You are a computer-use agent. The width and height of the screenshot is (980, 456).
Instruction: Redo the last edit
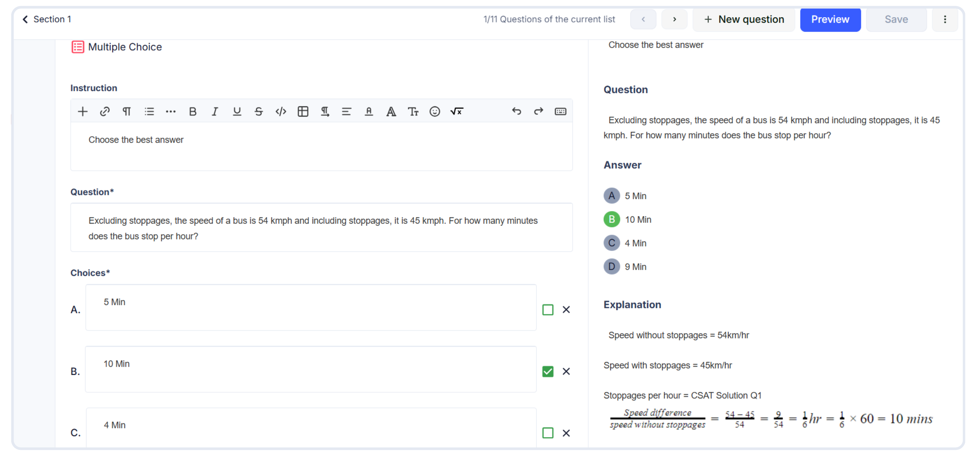(538, 111)
